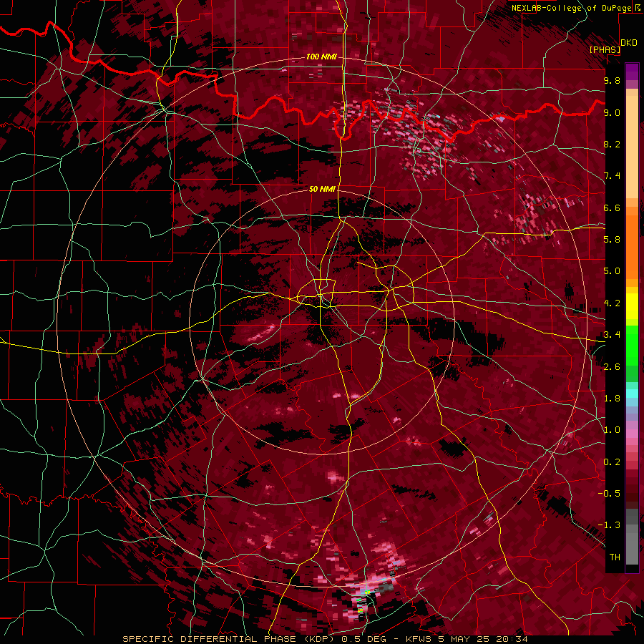Click the 0.5 DEG elevation text

[x=365, y=639]
